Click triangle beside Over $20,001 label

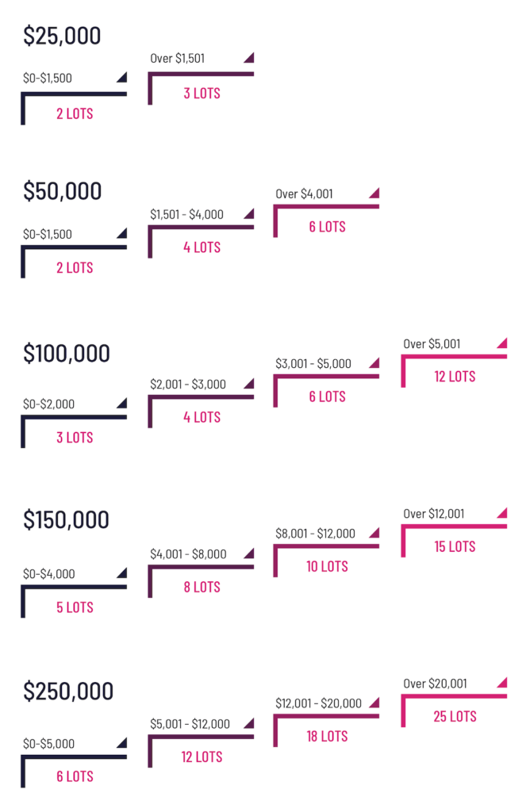click(502, 683)
